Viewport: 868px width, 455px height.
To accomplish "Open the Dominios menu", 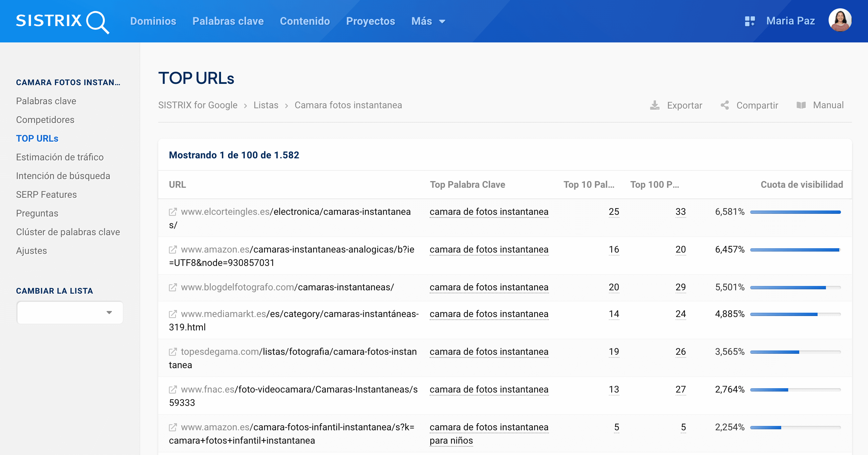I will (x=153, y=21).
